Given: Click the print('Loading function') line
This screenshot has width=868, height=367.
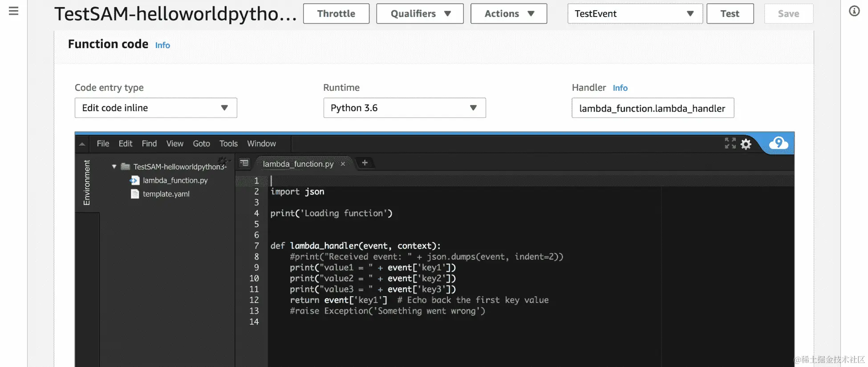Looking at the screenshot, I should 331,213.
